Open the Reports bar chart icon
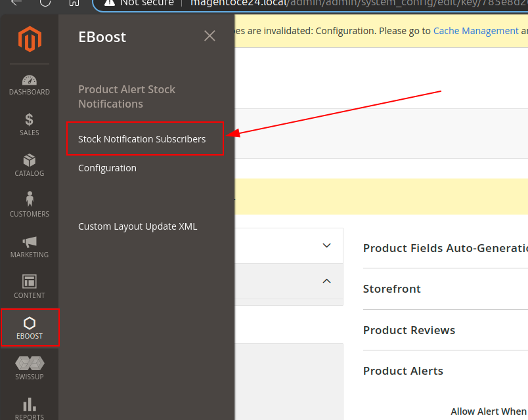Viewport: 528px width, 420px height. point(30,408)
